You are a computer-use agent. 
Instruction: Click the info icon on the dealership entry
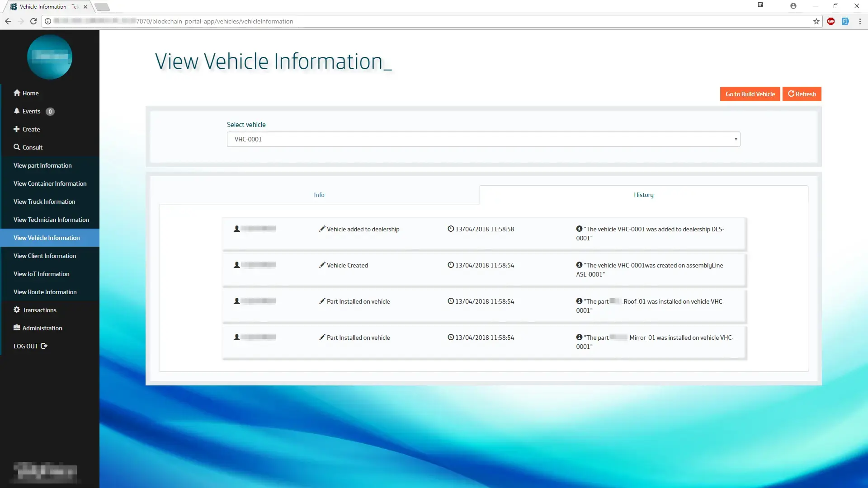click(x=579, y=229)
